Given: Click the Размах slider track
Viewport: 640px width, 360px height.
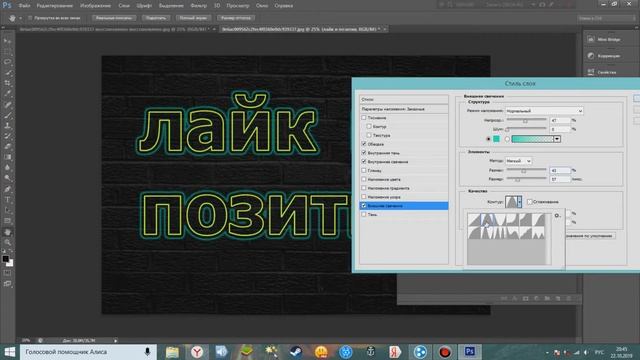Looking at the screenshot, I should (x=527, y=170).
